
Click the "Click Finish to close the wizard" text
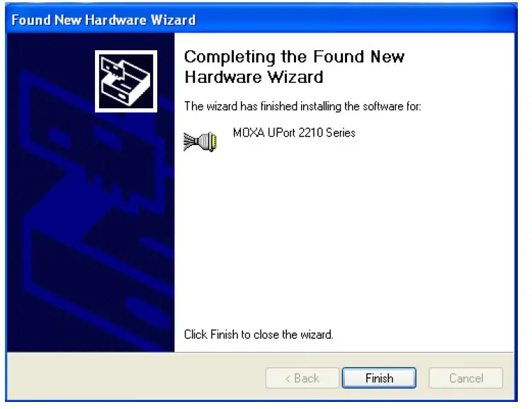click(x=259, y=335)
